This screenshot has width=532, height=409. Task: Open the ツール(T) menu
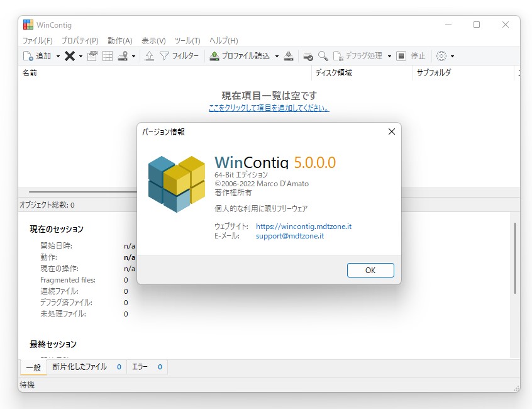[x=187, y=41]
